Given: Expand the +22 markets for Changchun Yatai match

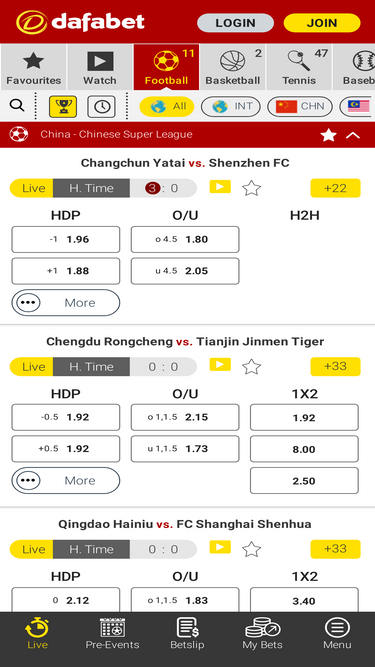Looking at the screenshot, I should pos(335,188).
